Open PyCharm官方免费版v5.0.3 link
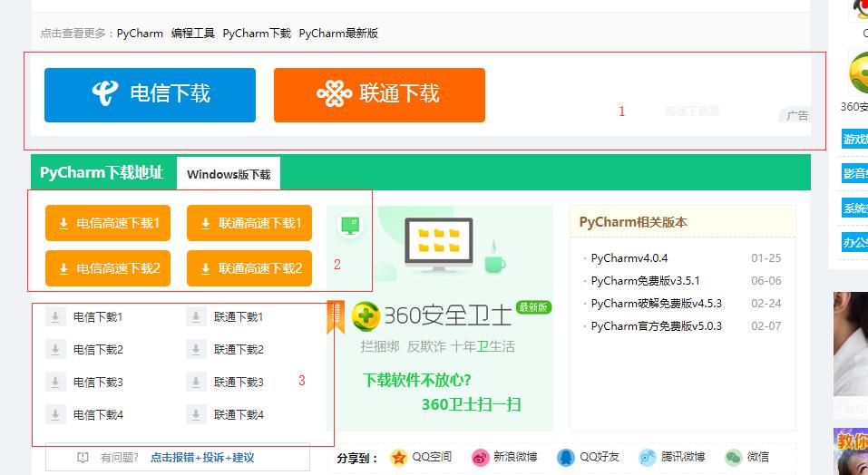The image size is (868, 475). point(657,326)
